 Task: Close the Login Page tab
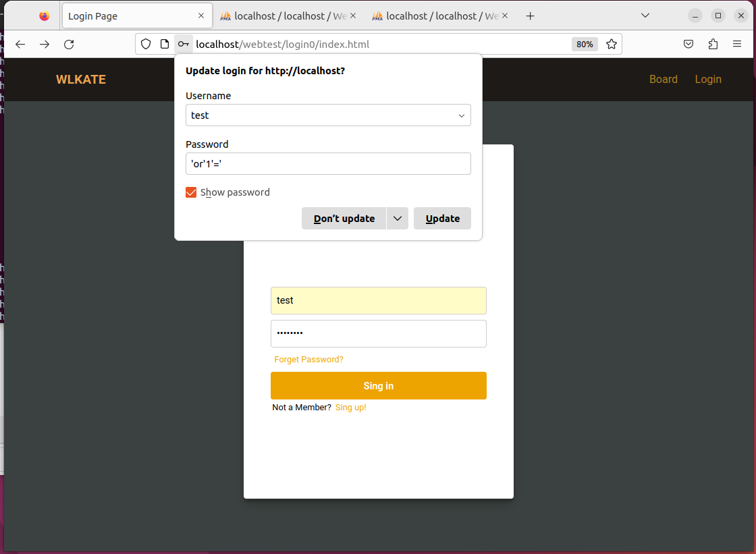201,16
